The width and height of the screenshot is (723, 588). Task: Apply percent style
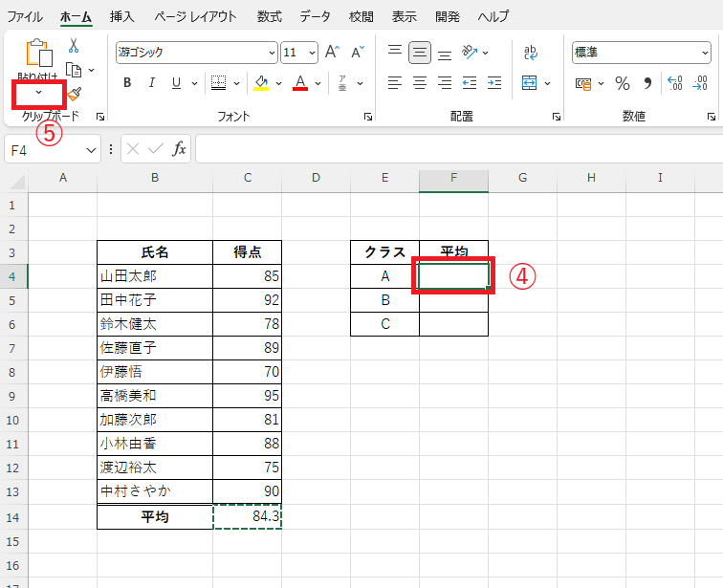(622, 83)
